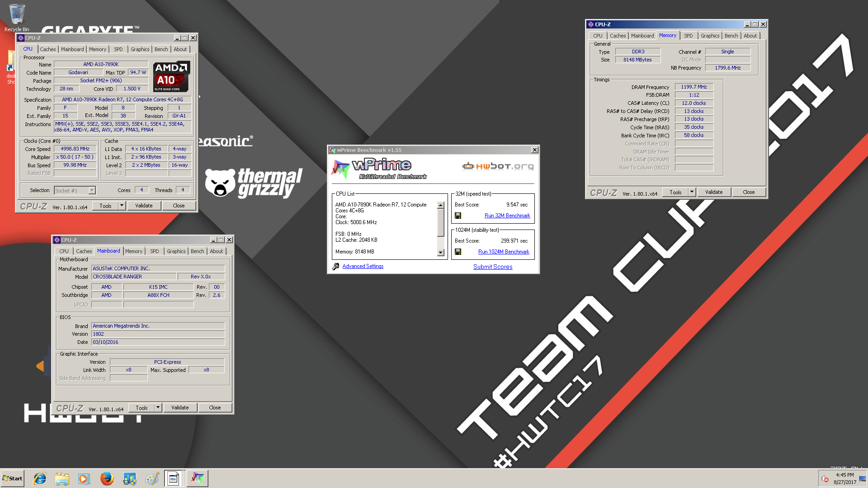Open Mainboard tab in CPU window
Image resolution: width=868 pixels, height=488 pixels.
[x=72, y=49]
